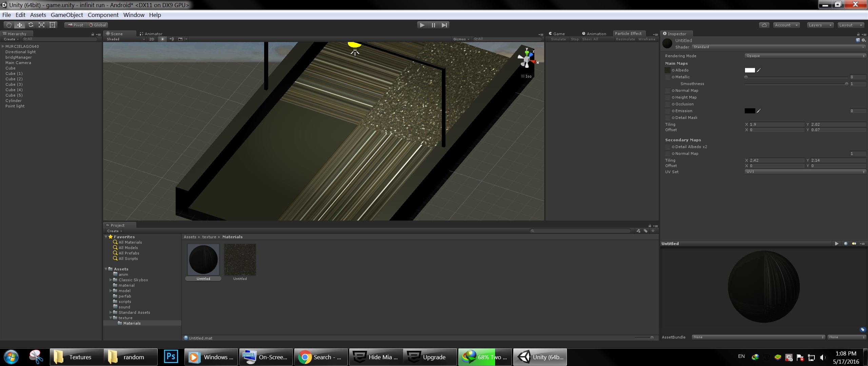
Task: Click the Smoothness slider
Action: pyautogui.click(x=796, y=84)
